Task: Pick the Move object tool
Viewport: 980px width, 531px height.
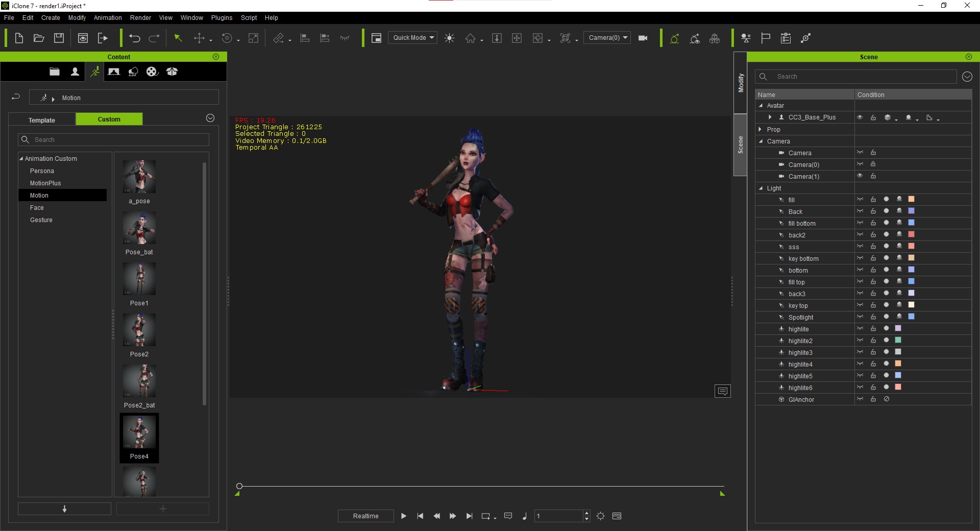Action: 200,38
